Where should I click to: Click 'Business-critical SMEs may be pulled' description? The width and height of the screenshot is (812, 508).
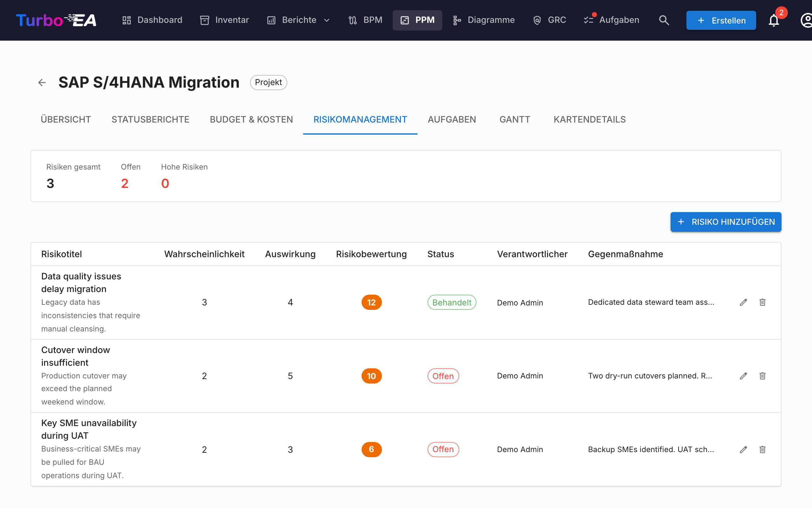(x=91, y=462)
